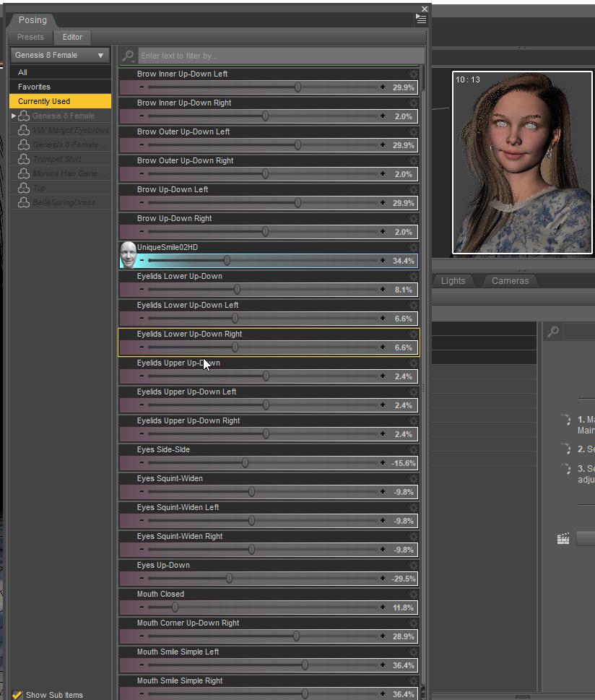The width and height of the screenshot is (595, 700).
Task: Click the Enter text to filter field
Action: 281,56
